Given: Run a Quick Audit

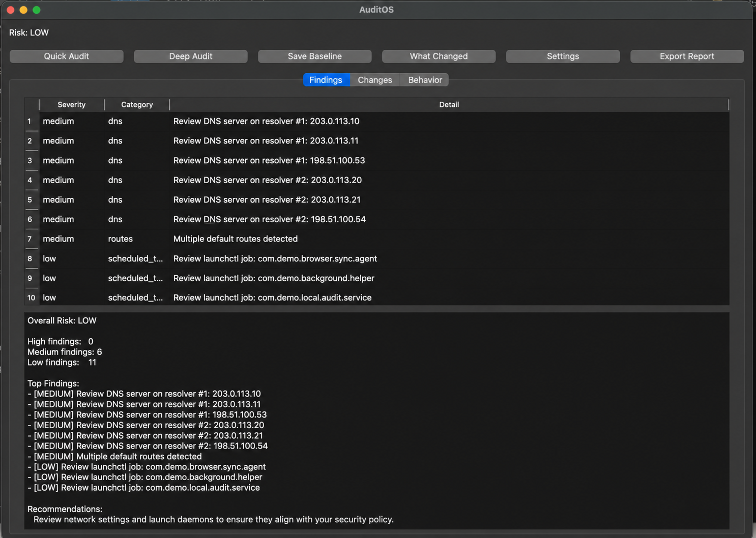Looking at the screenshot, I should coord(66,56).
